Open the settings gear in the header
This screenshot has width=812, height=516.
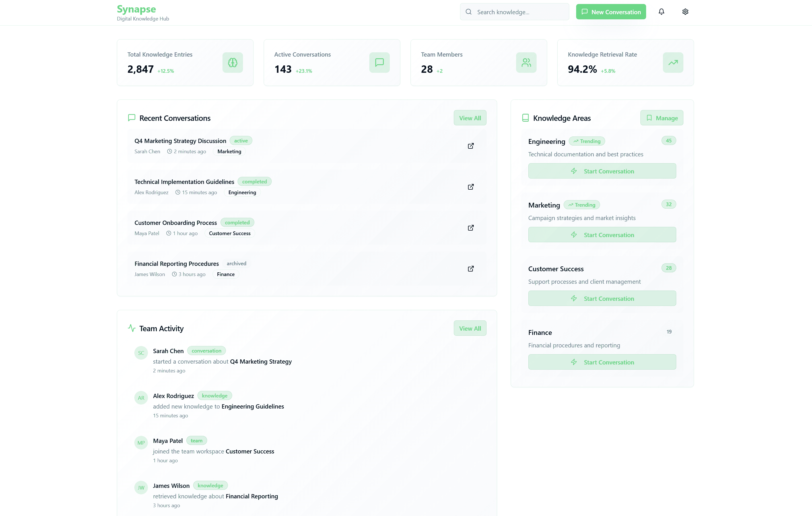pyautogui.click(x=685, y=11)
